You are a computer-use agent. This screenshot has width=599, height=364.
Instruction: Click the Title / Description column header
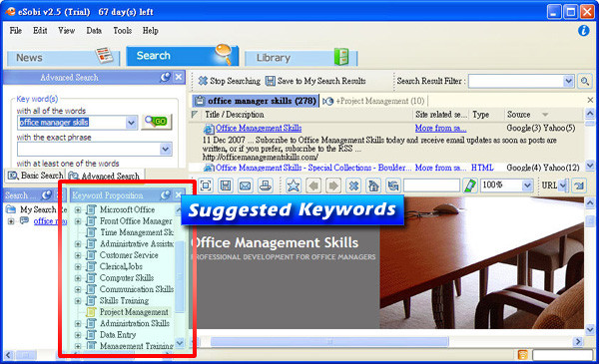click(x=235, y=114)
